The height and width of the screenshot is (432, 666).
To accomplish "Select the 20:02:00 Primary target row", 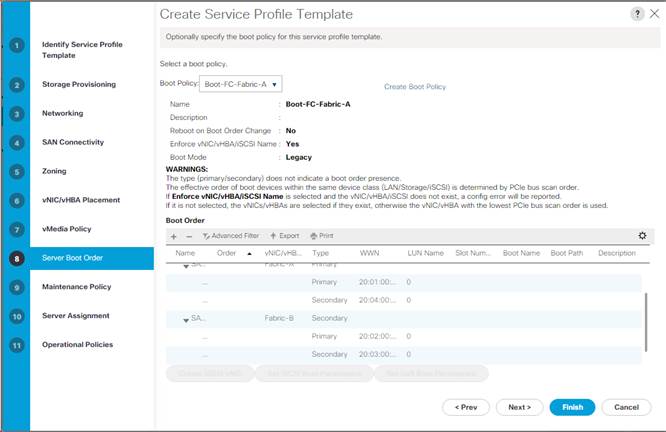I will pyautogui.click(x=404, y=336).
